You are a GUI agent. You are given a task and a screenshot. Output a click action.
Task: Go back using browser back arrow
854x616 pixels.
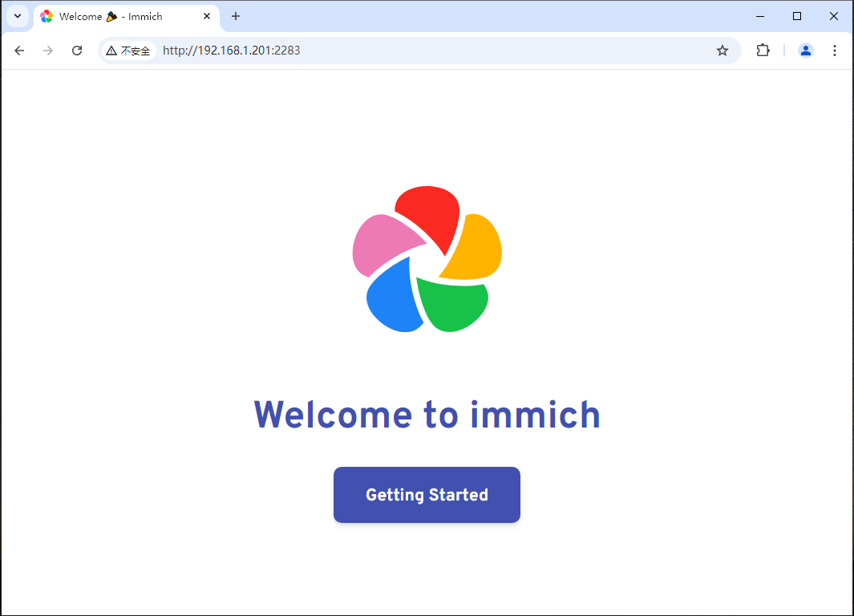19,51
